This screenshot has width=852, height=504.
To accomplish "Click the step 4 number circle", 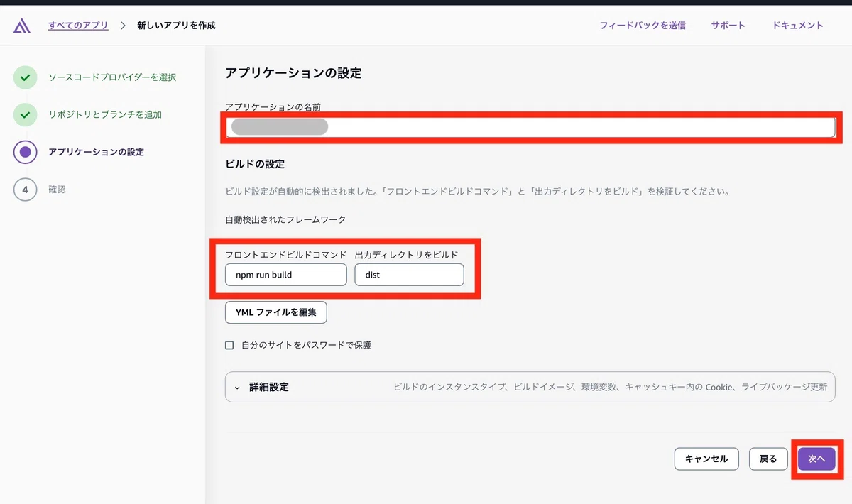I will tap(25, 190).
